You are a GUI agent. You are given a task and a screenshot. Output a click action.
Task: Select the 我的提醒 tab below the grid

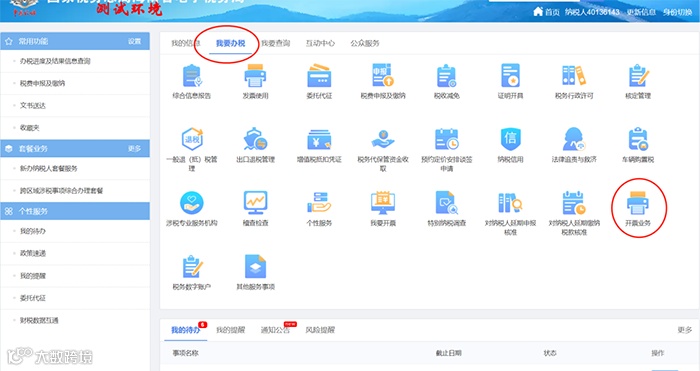(x=230, y=330)
